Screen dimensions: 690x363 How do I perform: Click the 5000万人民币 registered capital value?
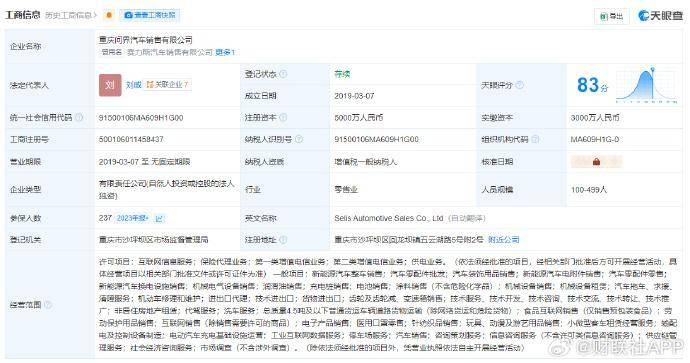[359, 117]
